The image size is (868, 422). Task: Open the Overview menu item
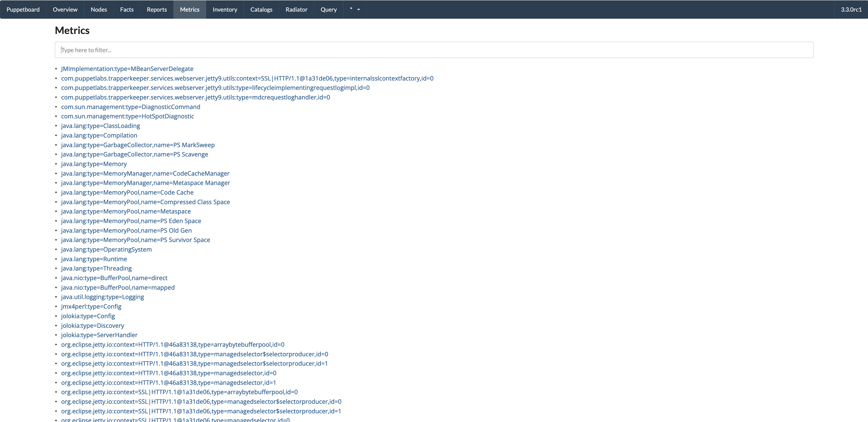point(65,9)
